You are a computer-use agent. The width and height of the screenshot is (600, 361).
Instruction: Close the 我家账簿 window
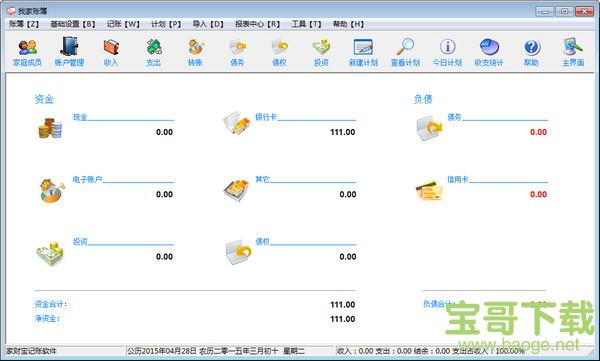tap(584, 11)
